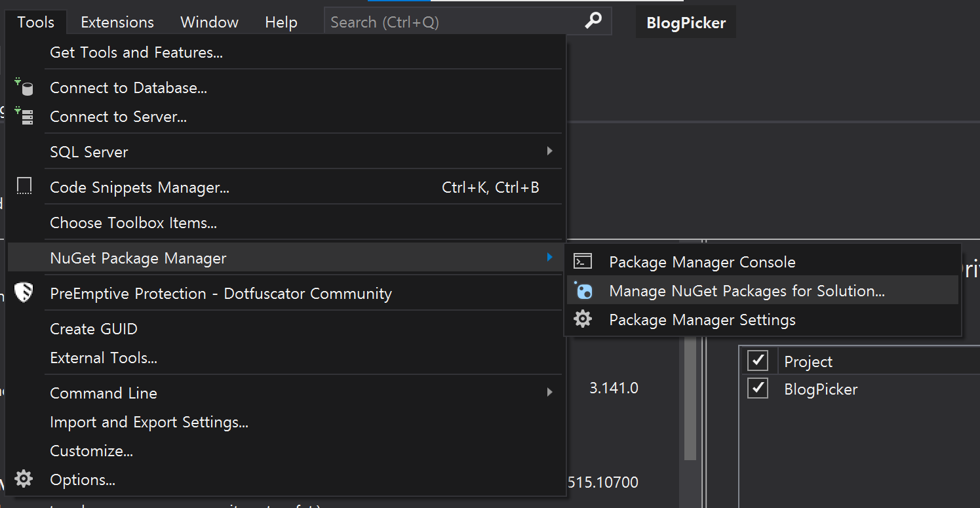Click the Ctrl+K, Ctrl+B shortcut text
Screen dimensions: 980x508
pyautogui.click(x=490, y=187)
